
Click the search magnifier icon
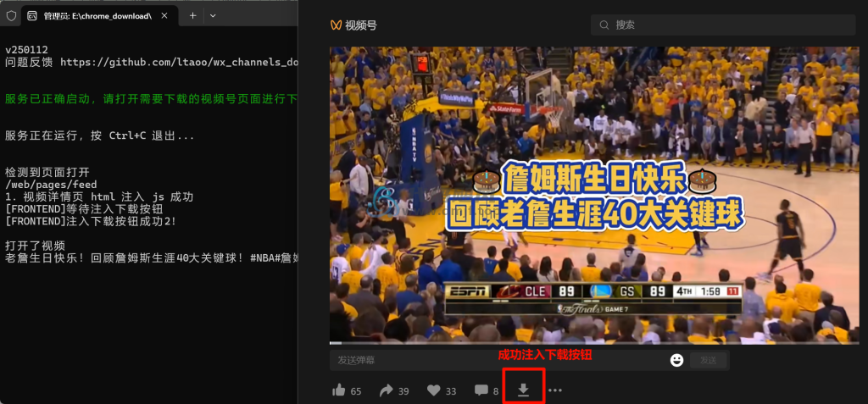pos(604,25)
